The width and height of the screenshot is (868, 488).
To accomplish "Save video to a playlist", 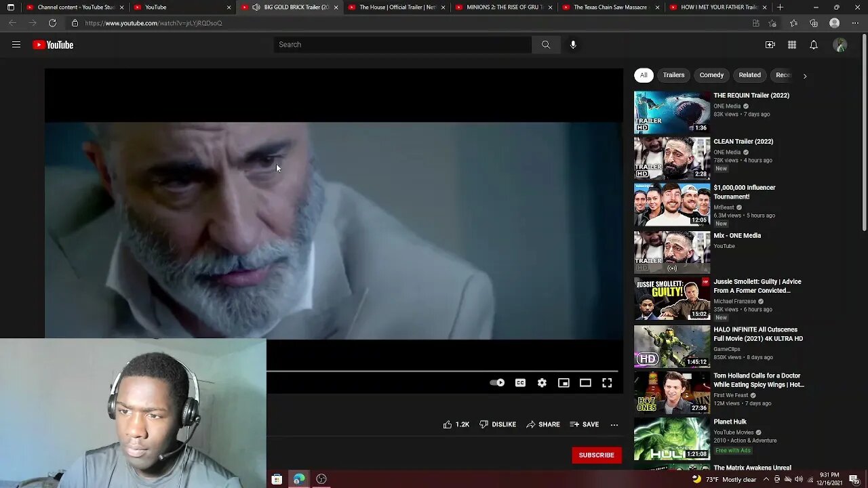I will tap(584, 424).
